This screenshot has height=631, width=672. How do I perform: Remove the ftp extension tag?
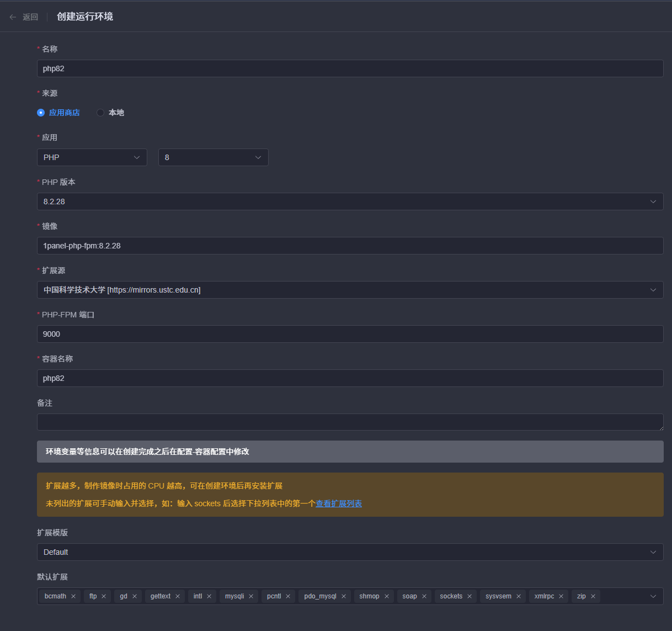104,596
